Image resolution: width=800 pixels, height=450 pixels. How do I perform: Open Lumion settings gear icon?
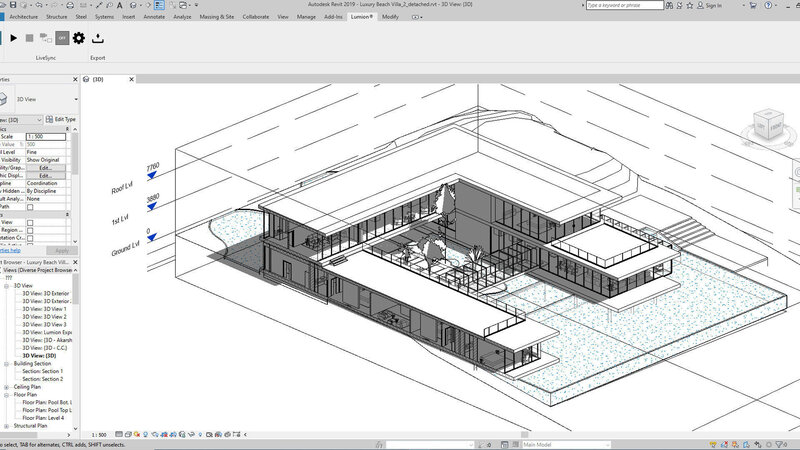point(78,38)
